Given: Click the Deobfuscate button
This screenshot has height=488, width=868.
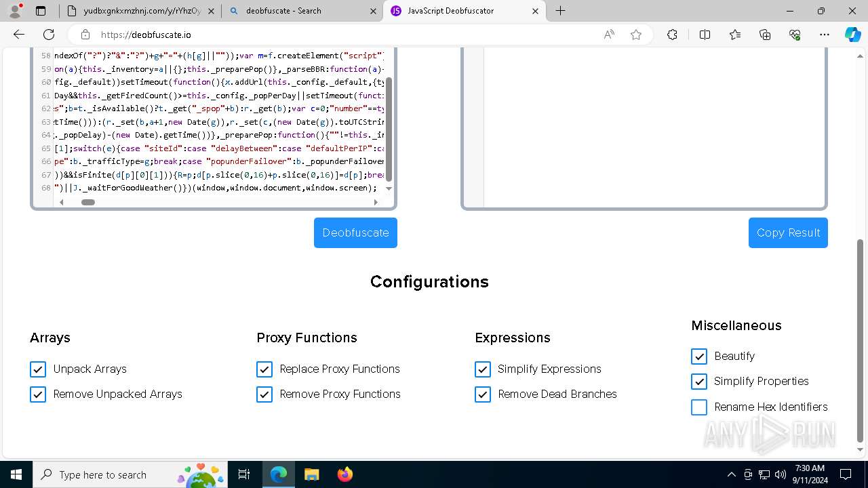Looking at the screenshot, I should 355,232.
